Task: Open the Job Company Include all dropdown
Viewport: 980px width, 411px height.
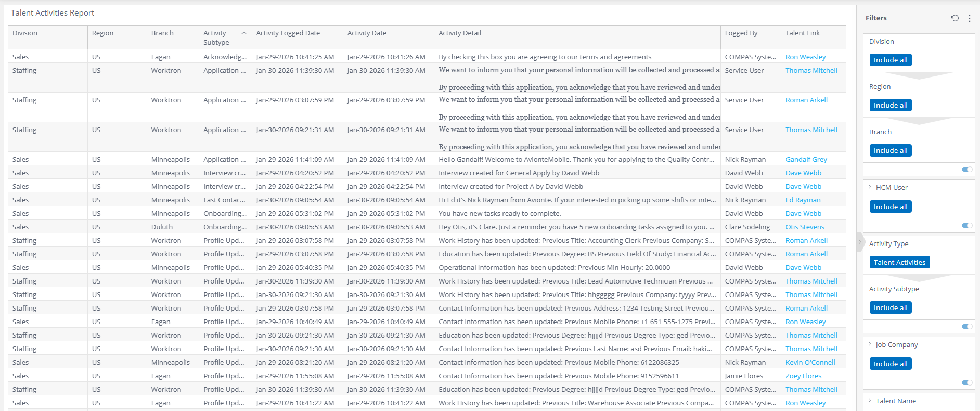Action: coord(891,364)
